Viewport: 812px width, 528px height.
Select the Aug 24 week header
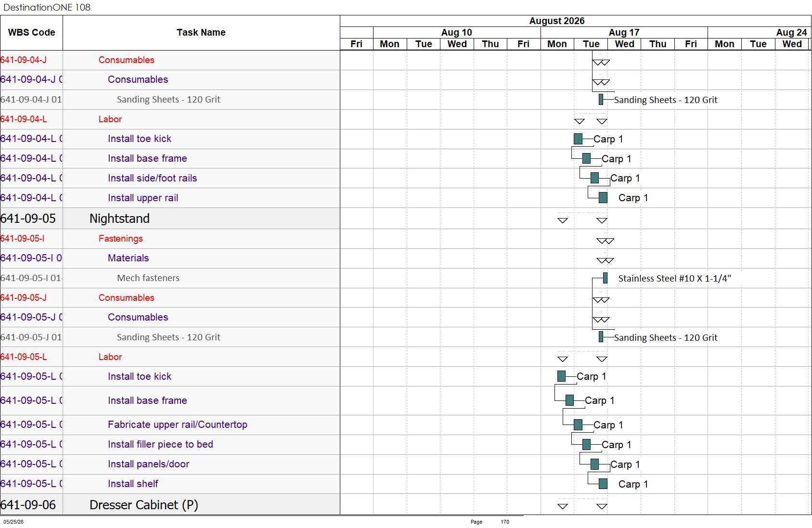[791, 32]
